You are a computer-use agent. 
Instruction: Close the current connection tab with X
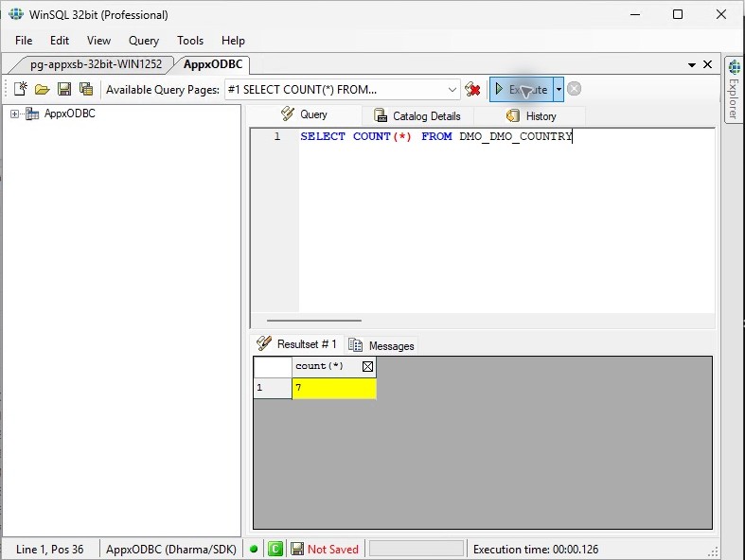(x=707, y=64)
